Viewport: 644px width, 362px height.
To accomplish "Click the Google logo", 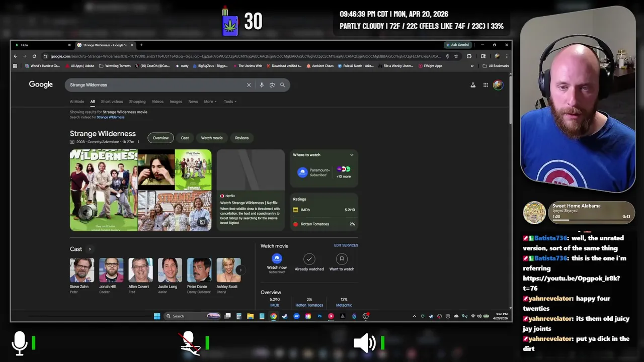I will [x=41, y=84].
